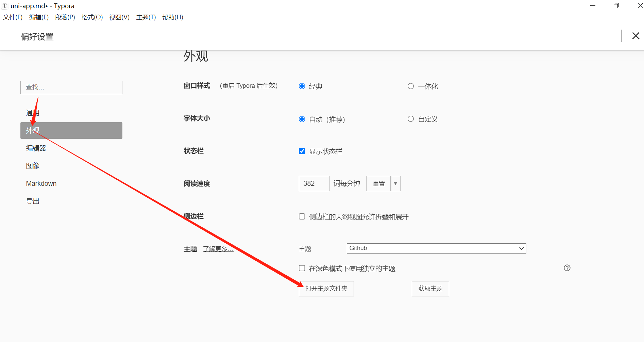644x342 pixels.
Task: Uncheck the 显示状态栏 checkbox
Action: click(x=302, y=151)
